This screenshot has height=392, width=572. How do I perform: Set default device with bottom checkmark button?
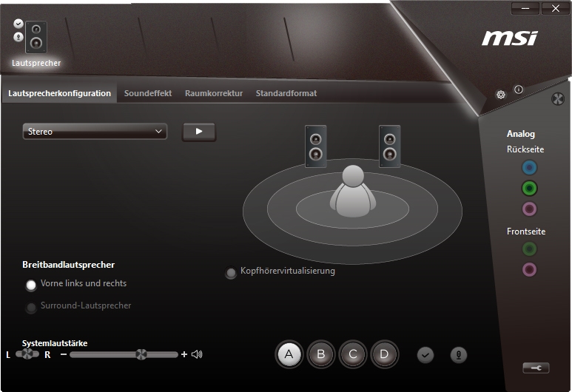coord(425,355)
